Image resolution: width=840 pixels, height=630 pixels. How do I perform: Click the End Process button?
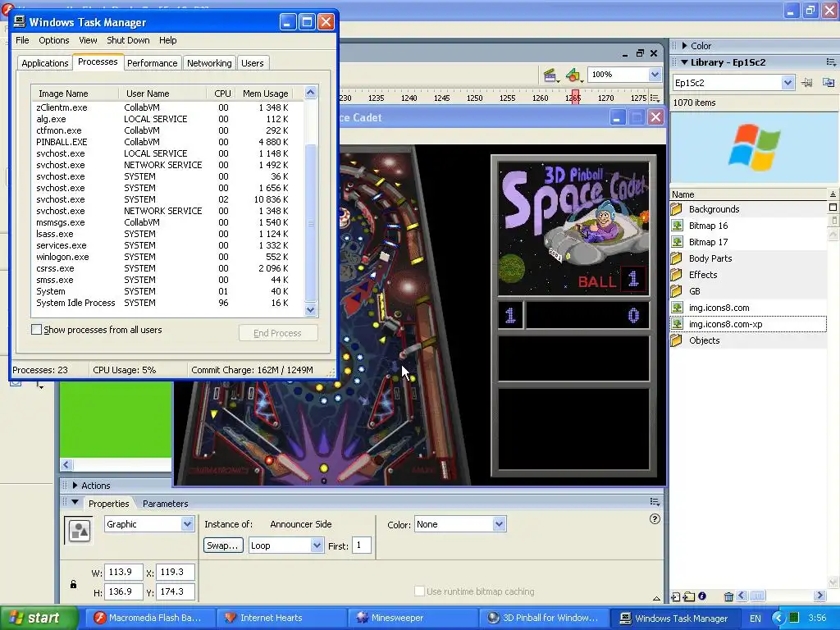tap(278, 333)
